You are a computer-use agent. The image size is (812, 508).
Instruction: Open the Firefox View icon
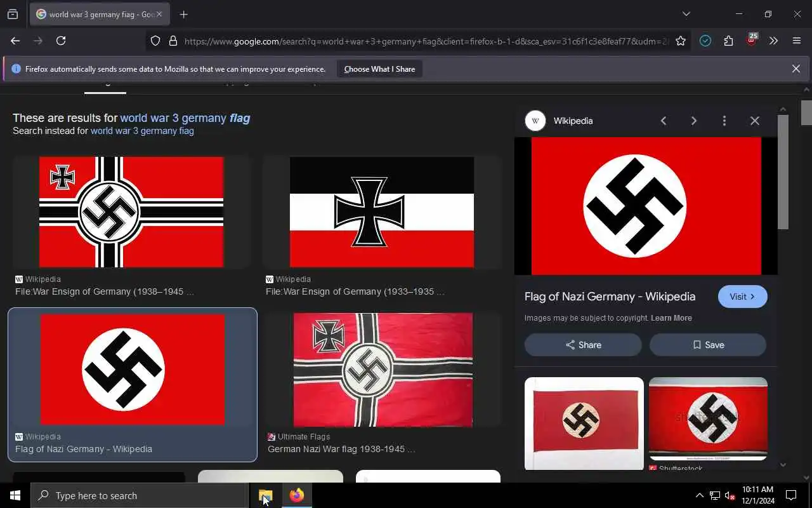pyautogui.click(x=13, y=14)
